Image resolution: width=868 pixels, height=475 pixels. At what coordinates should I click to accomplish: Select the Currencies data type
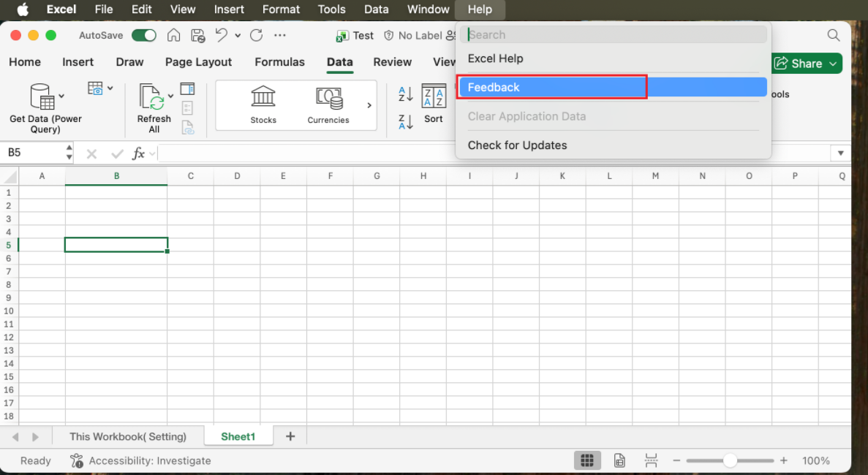(x=328, y=105)
